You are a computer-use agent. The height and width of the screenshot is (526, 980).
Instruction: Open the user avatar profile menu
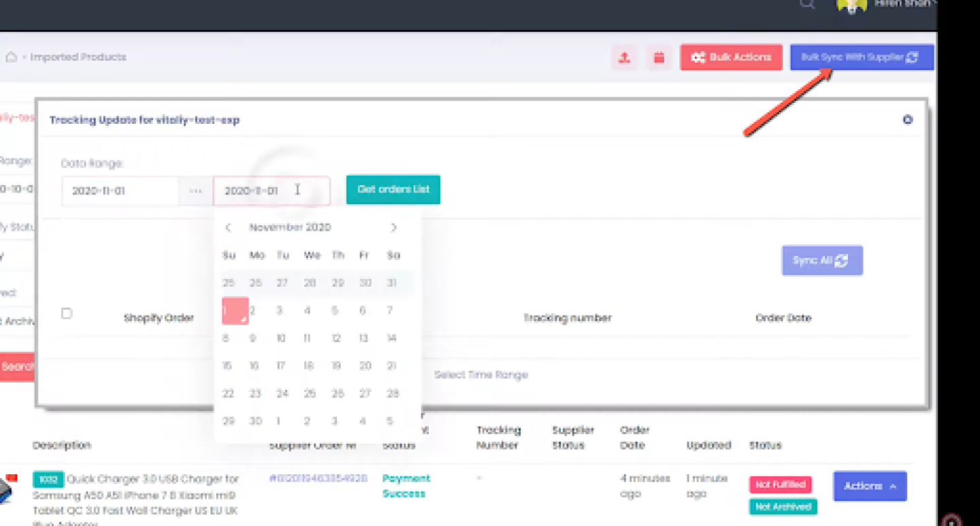(851, 5)
